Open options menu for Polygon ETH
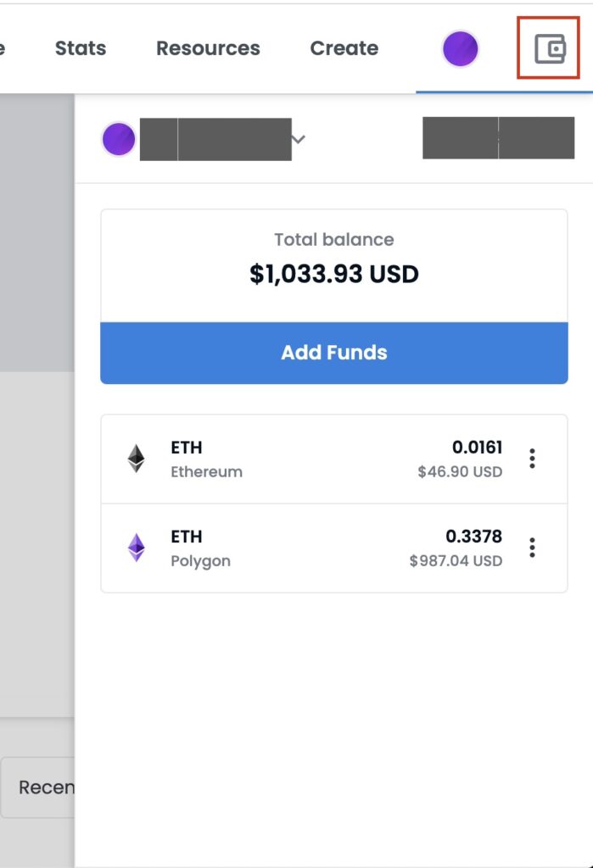This screenshot has height=868, width=593. click(532, 548)
